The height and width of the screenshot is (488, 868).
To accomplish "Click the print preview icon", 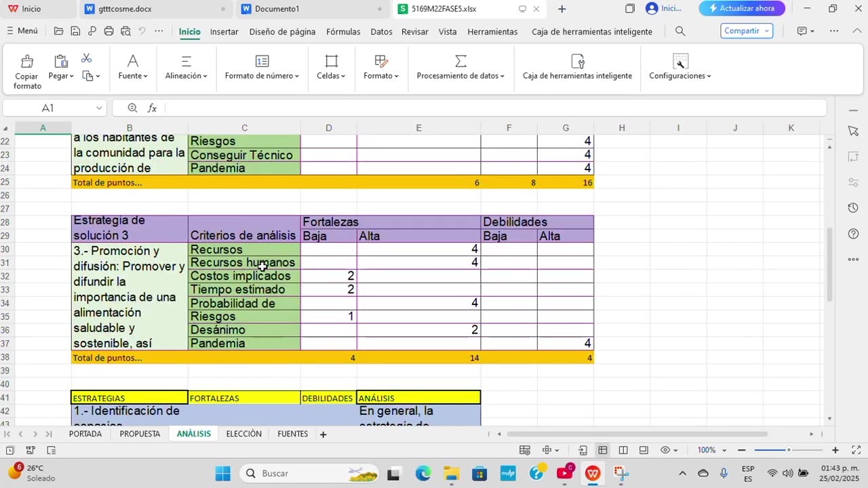I will (125, 31).
